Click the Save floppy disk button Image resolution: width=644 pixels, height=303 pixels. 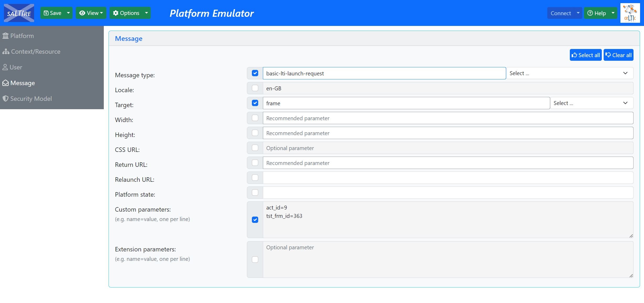click(52, 13)
